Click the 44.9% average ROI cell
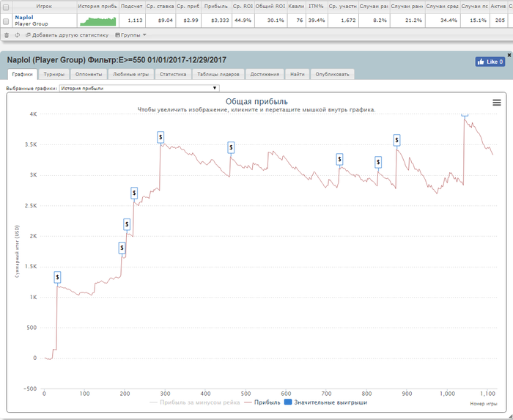Screen dimensions: 513x420 click(x=243, y=21)
